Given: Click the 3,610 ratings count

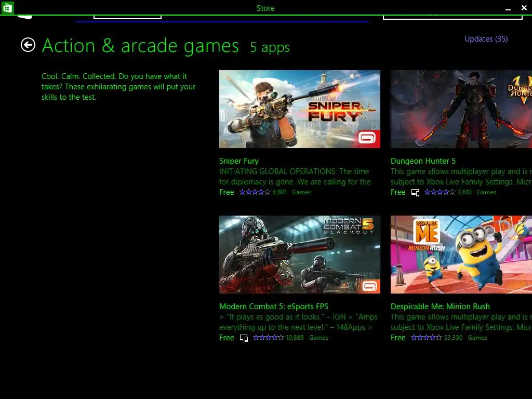Looking at the screenshot, I should 464,192.
